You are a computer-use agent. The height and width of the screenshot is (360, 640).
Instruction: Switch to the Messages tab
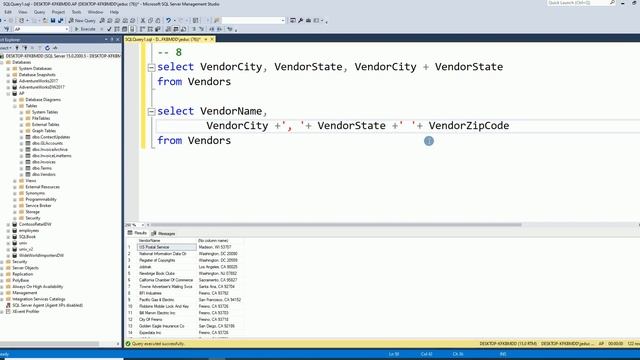(x=163, y=233)
